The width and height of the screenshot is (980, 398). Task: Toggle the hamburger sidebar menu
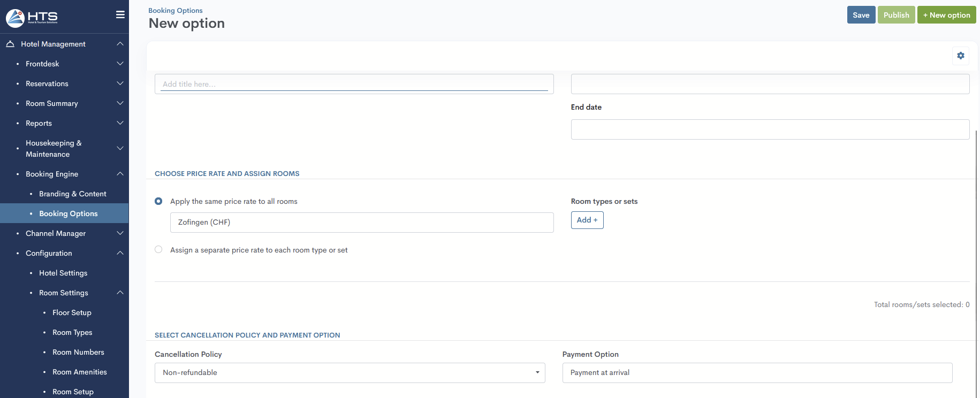click(120, 15)
